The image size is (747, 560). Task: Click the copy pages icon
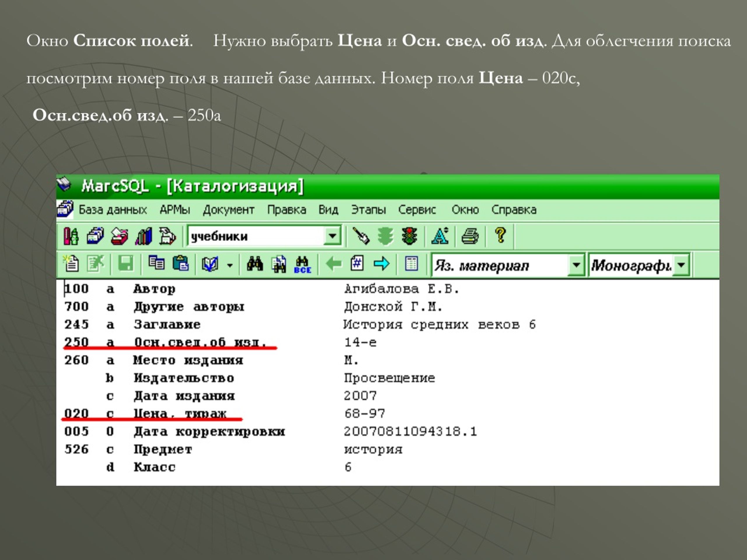156,263
